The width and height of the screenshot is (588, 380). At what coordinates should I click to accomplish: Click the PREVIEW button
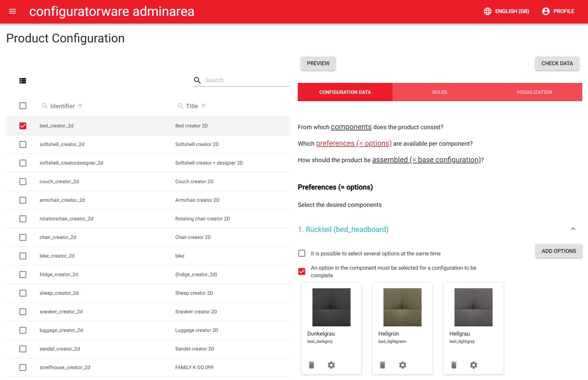pos(318,63)
